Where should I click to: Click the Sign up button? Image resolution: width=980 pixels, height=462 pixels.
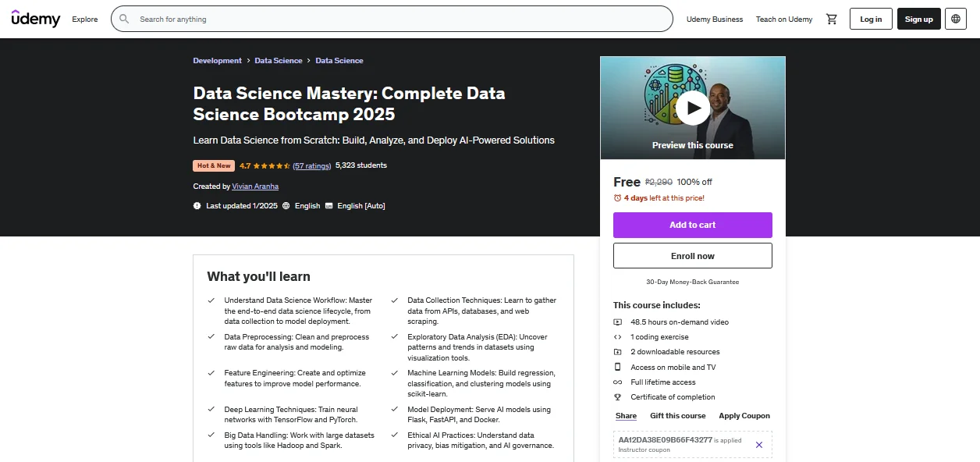tap(919, 19)
